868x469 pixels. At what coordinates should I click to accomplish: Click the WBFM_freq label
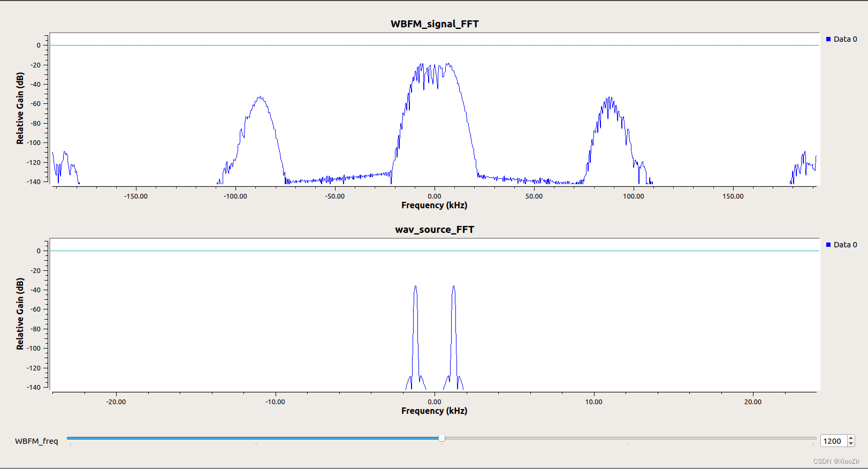tap(36, 441)
